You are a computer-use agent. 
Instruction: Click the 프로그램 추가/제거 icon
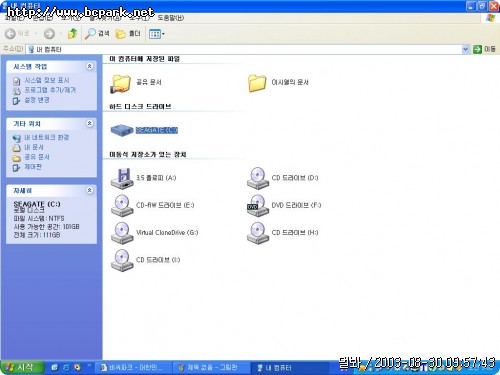tap(16, 91)
